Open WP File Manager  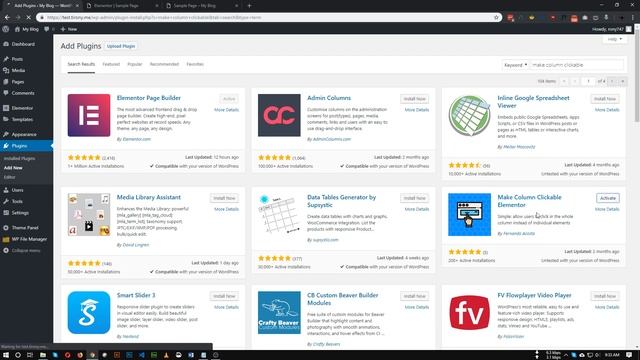(x=29, y=239)
